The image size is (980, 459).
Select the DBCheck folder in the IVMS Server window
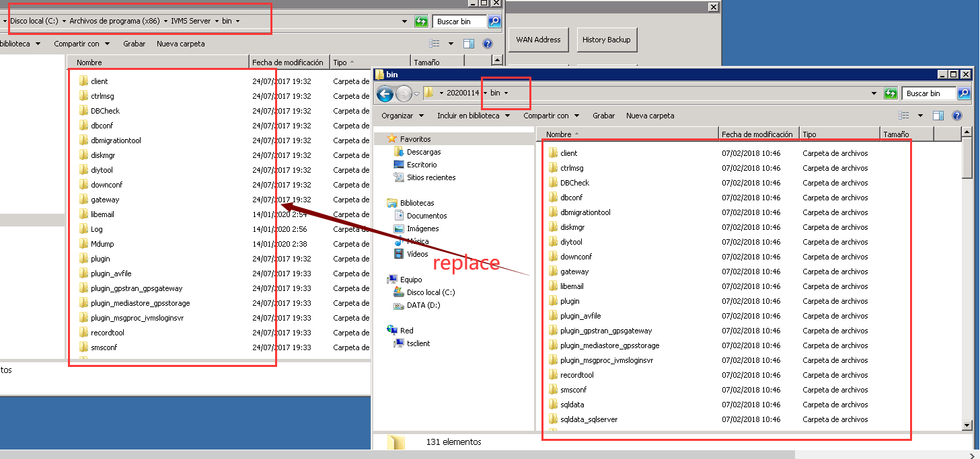click(x=100, y=111)
